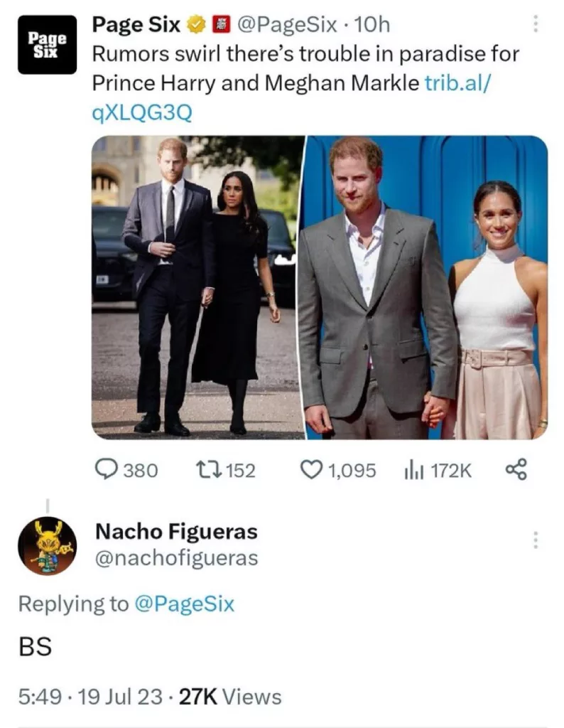Screen dimensions: 564x728
Task: Click the gold verified badge
Action: point(193,26)
